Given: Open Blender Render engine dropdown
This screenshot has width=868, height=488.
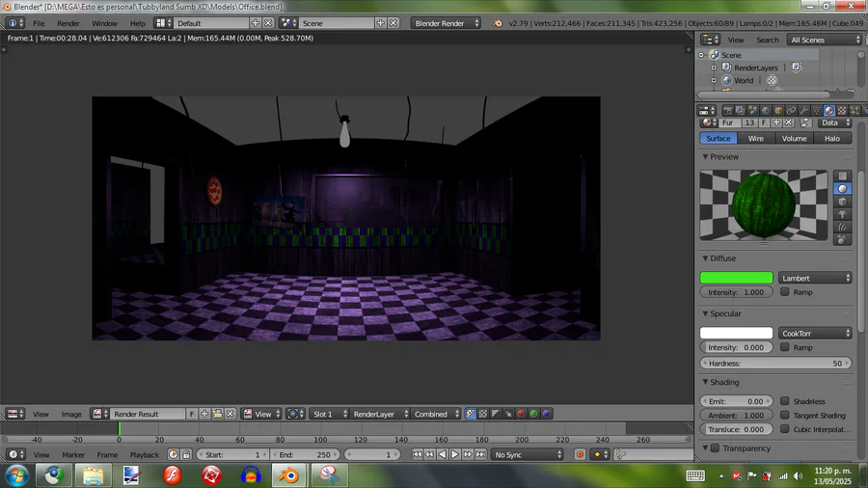Looking at the screenshot, I should pos(446,23).
